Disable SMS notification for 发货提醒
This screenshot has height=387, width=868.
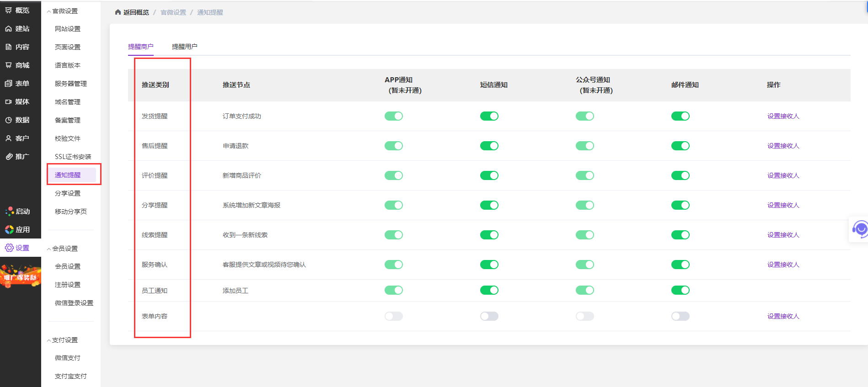489,116
